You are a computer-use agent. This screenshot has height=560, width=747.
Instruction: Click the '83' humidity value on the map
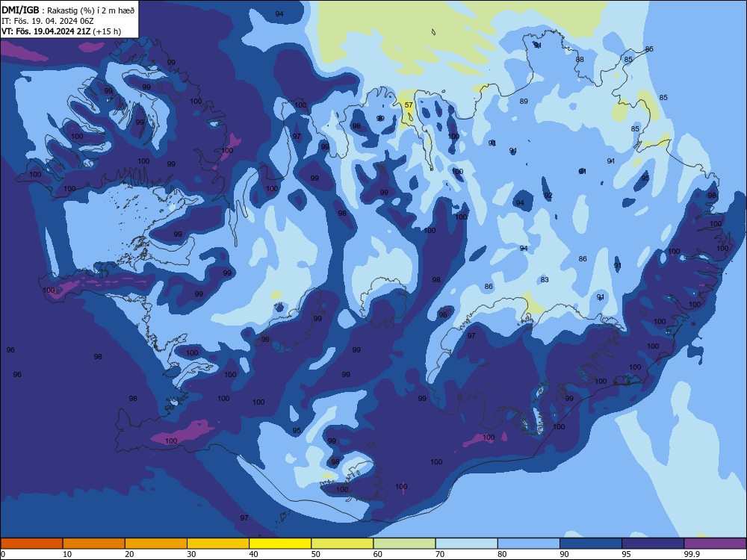(x=545, y=279)
